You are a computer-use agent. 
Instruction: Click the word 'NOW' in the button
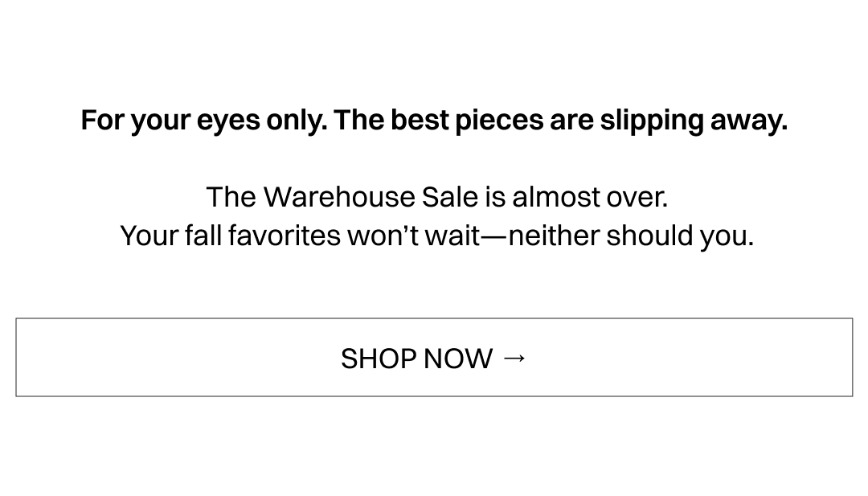pos(458,359)
